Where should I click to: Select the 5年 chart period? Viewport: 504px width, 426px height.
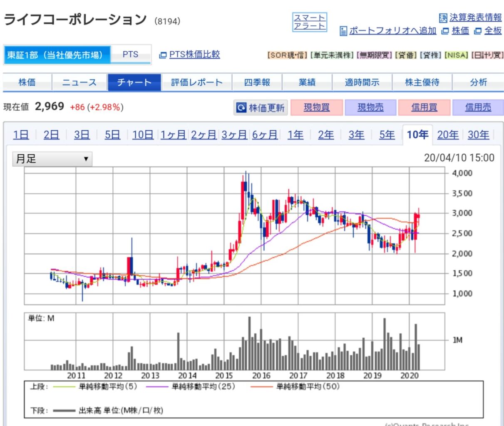pos(387,135)
